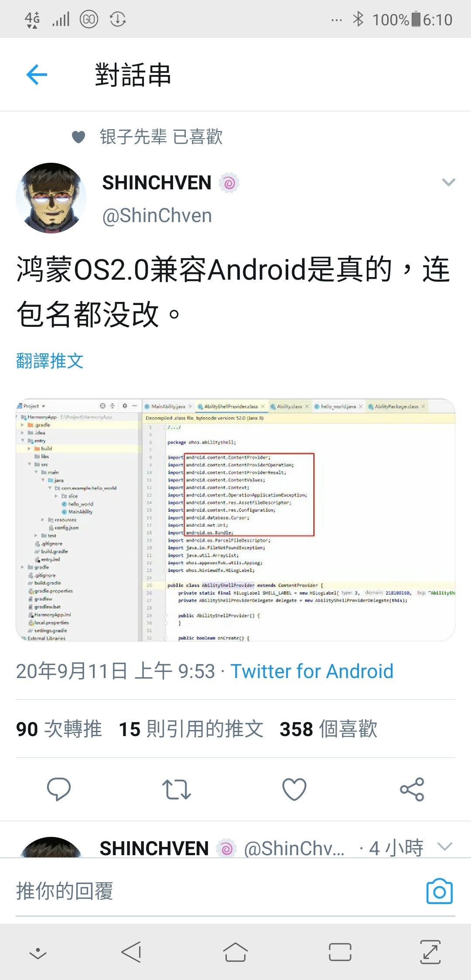Attach a photo with the camera icon

[439, 891]
